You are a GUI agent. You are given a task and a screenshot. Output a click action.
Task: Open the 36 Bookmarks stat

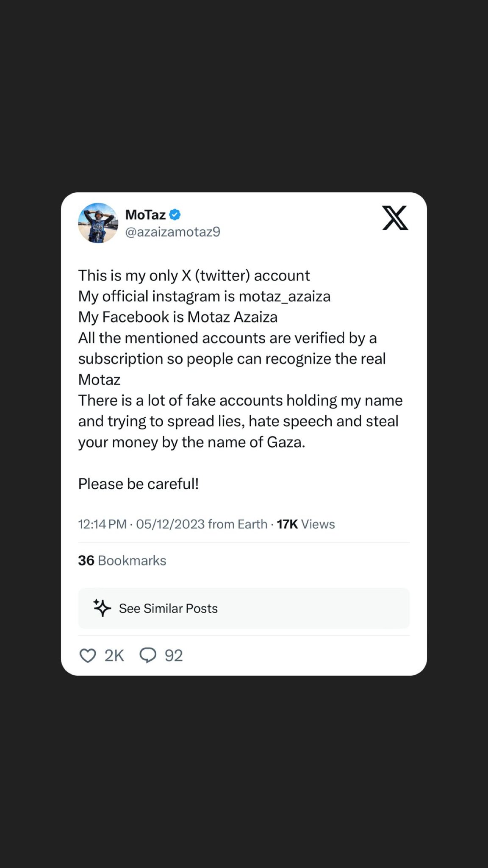coord(122,560)
